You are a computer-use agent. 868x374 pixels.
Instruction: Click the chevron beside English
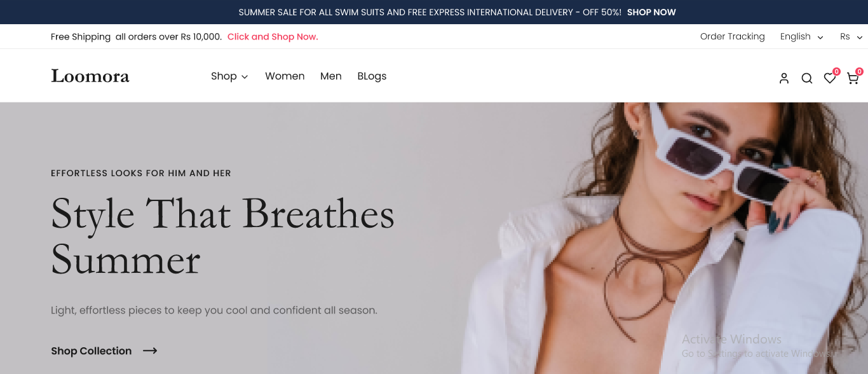(820, 38)
